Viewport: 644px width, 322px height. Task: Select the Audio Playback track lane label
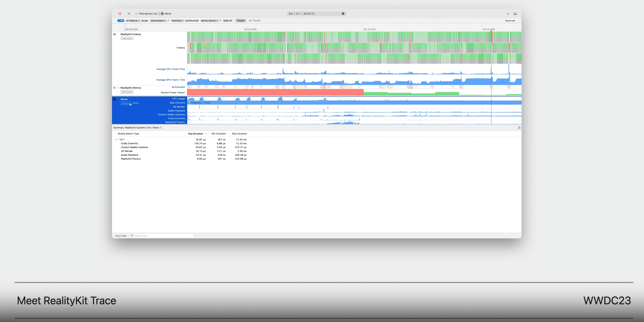click(176, 111)
